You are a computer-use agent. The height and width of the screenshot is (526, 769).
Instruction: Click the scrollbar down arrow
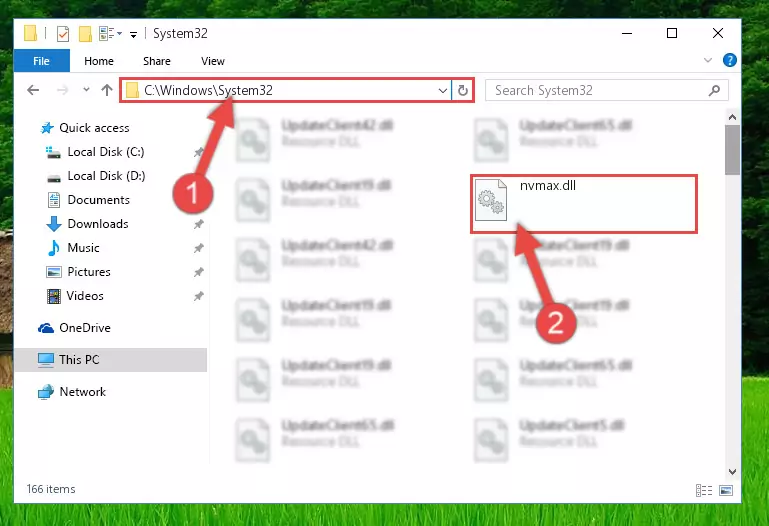pyautogui.click(x=732, y=472)
